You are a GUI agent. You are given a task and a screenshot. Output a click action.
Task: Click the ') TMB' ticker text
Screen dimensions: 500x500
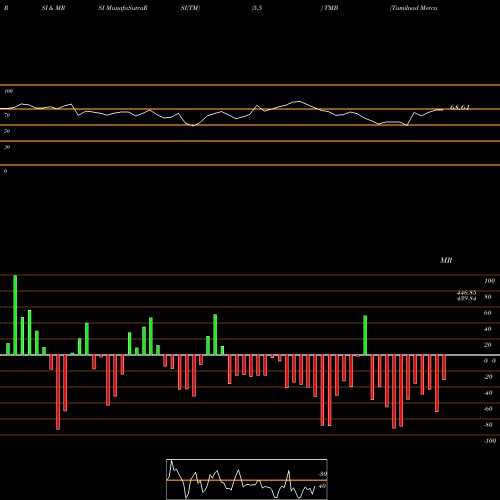coord(329,8)
